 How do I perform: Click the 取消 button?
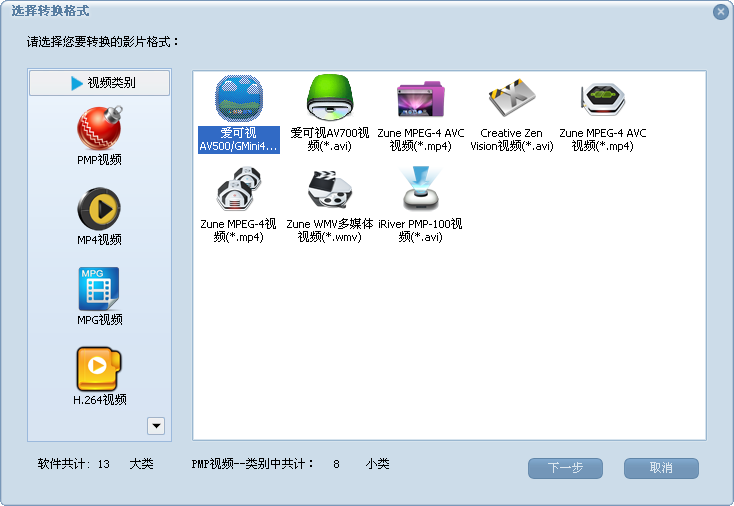click(x=661, y=468)
